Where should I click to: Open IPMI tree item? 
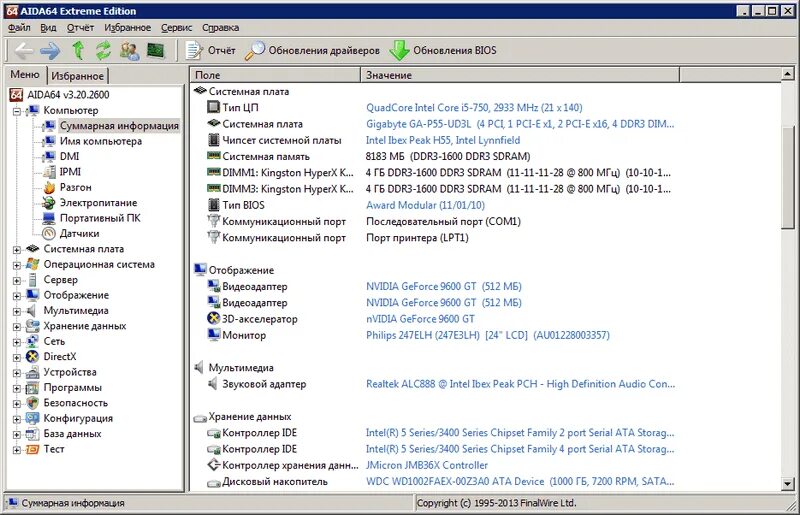click(70, 171)
